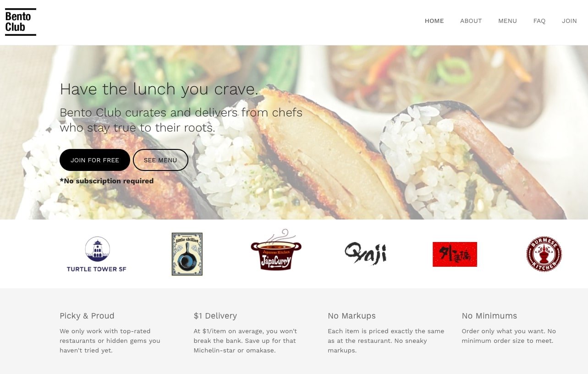Click the JOIN FOR FREE button
588x374 pixels.
(95, 160)
